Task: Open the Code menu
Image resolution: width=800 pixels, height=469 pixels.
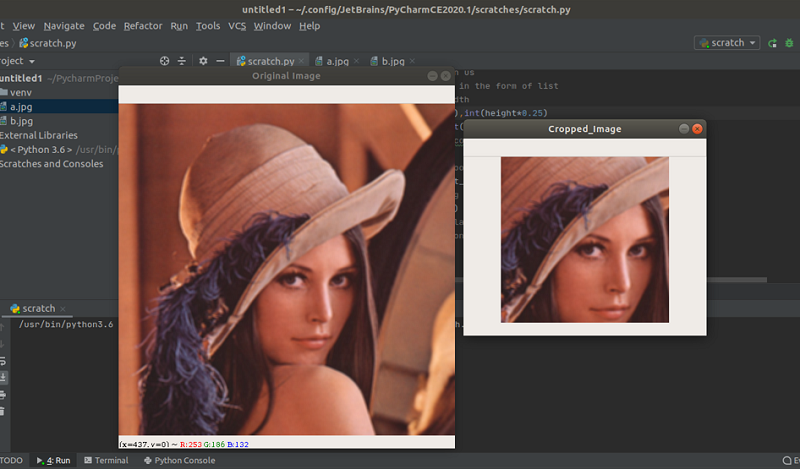Action: coord(104,26)
